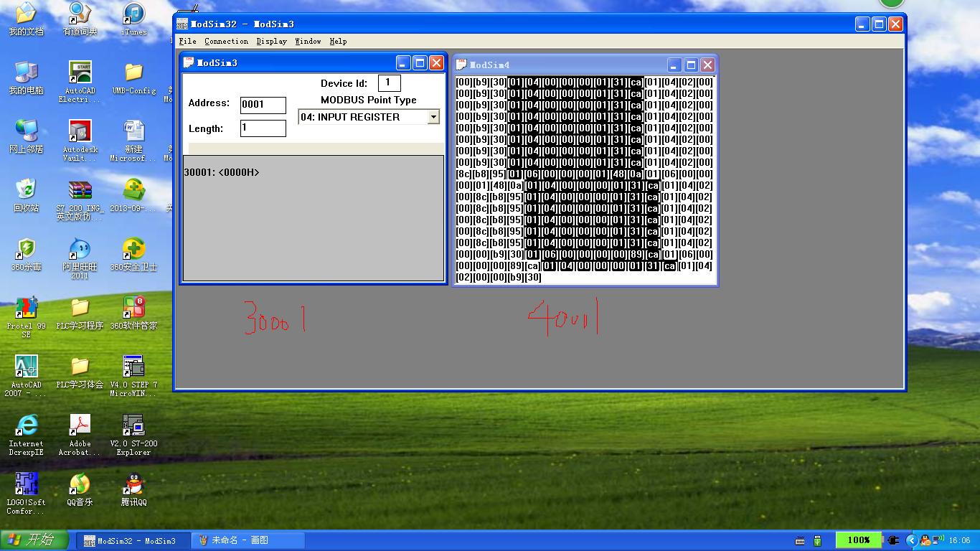Image resolution: width=980 pixels, height=551 pixels.
Task: Open the Help menu
Action: tap(338, 42)
